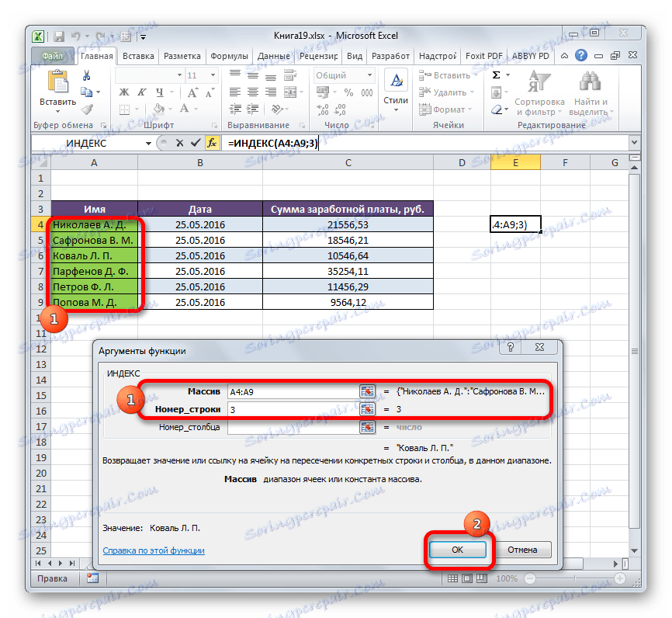
Task: Click the increase decimal icon
Action: click(322, 109)
